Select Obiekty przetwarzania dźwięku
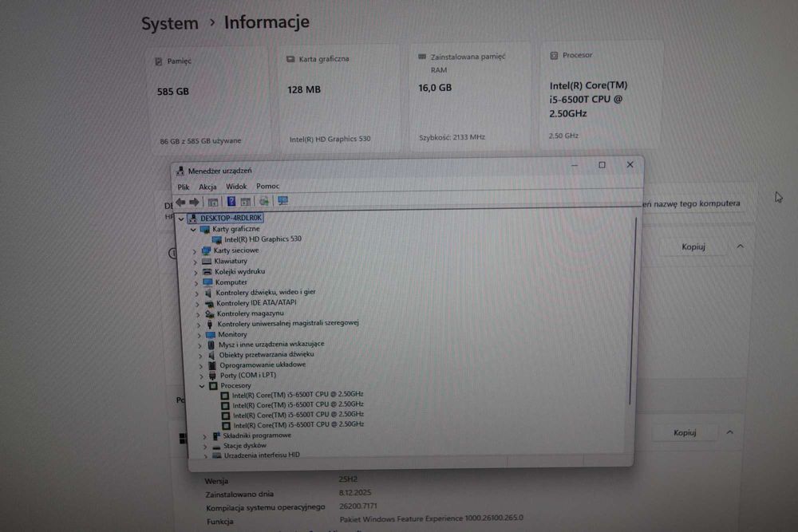This screenshot has height=532, width=798. pyautogui.click(x=267, y=355)
